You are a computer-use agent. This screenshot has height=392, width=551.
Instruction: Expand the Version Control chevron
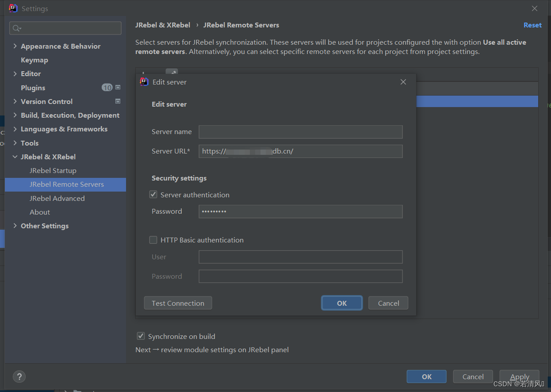(x=15, y=101)
